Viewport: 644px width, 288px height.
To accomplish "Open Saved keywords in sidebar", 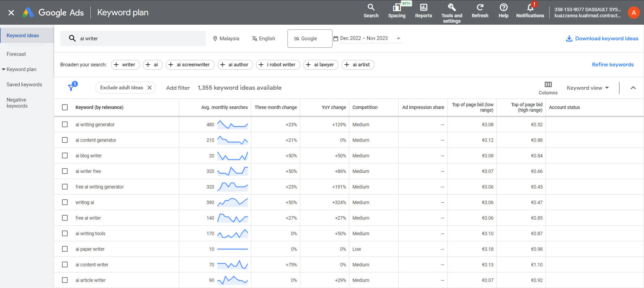I will (24, 85).
